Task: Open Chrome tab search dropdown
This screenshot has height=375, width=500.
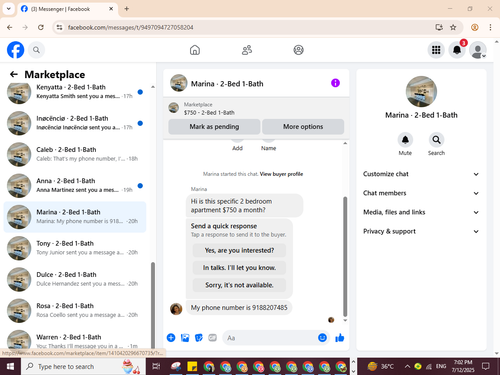Action: point(9,9)
